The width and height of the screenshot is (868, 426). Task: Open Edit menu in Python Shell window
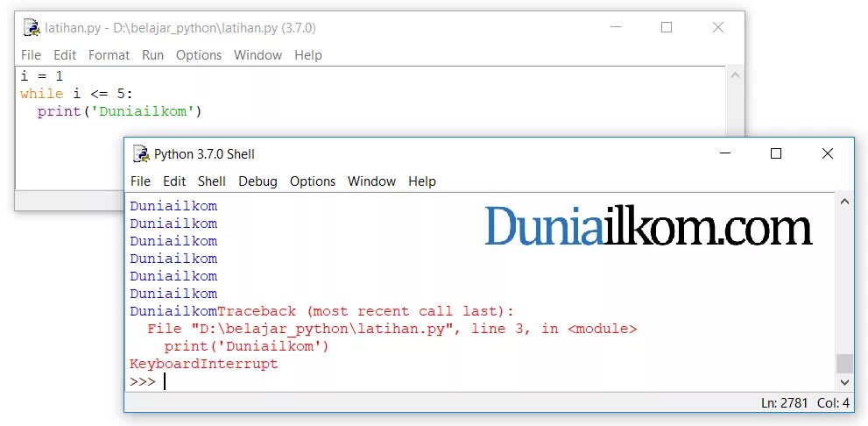point(174,181)
